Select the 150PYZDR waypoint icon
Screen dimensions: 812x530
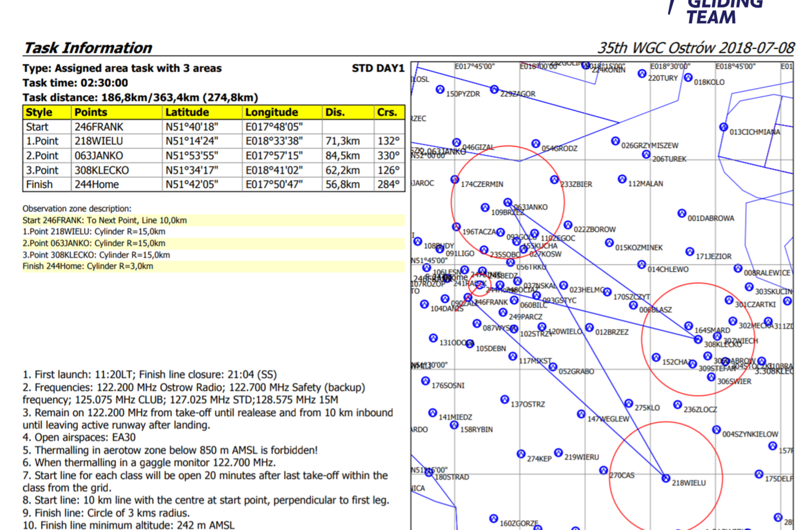click(x=440, y=89)
